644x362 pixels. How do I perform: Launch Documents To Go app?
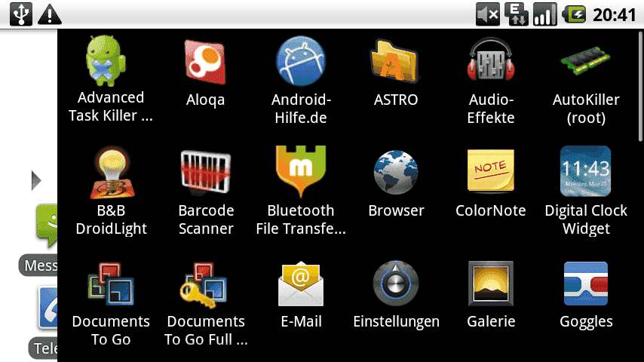(111, 284)
